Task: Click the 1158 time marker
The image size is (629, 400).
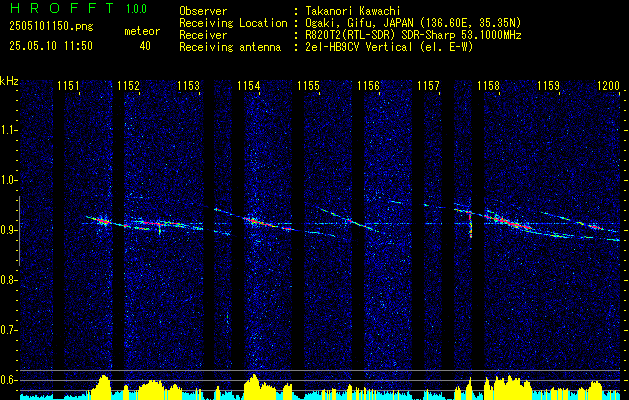Action: click(x=488, y=86)
